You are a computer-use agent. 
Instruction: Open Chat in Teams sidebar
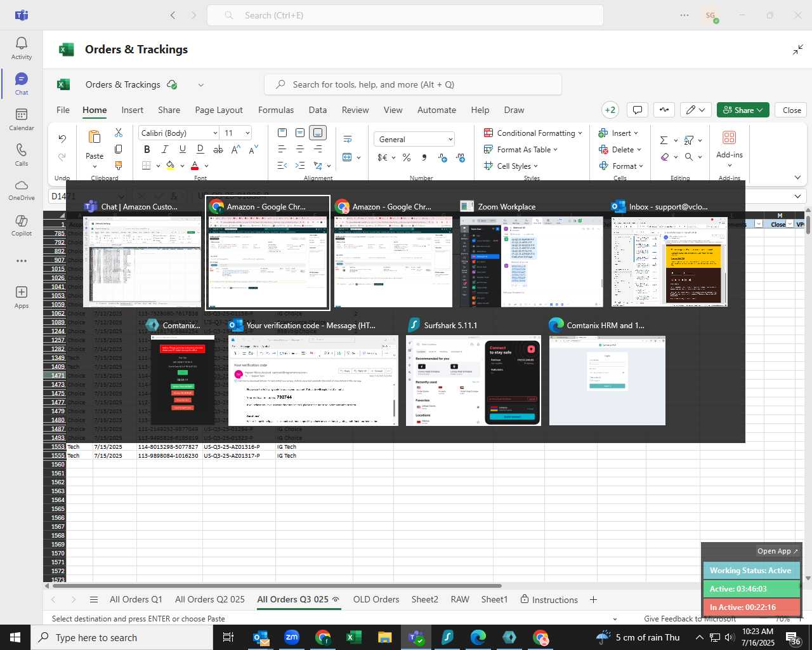click(21, 84)
